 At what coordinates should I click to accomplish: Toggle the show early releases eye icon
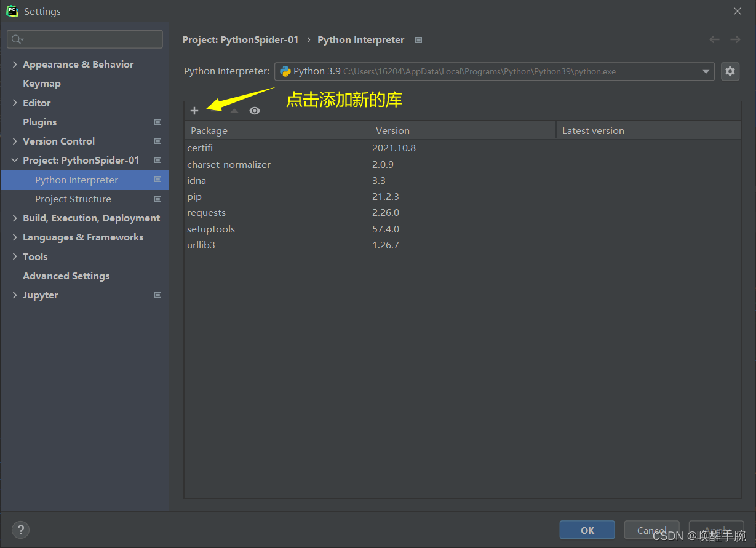pyautogui.click(x=255, y=111)
